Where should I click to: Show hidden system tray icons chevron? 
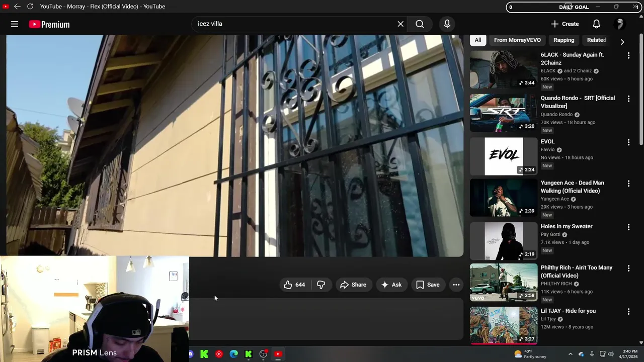[x=570, y=354]
